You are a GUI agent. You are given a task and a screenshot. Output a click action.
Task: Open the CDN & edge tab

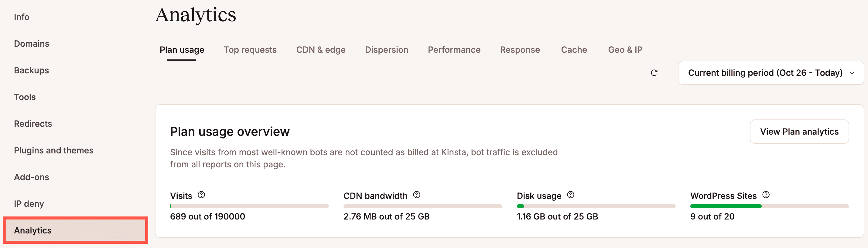321,49
